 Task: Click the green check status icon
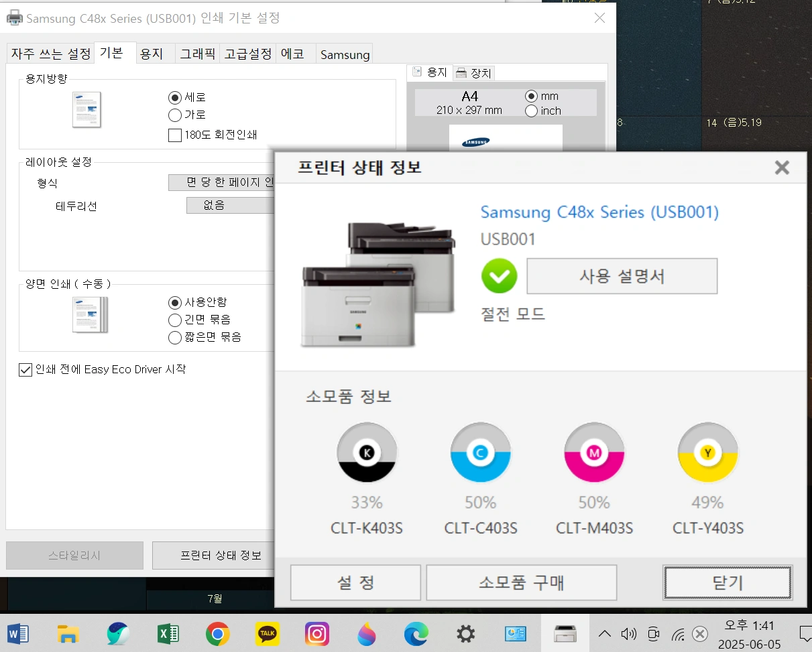coord(499,276)
